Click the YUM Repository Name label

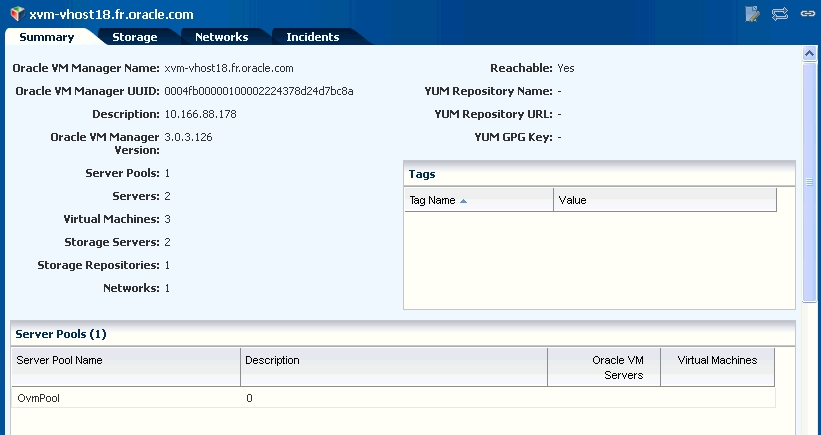click(489, 91)
